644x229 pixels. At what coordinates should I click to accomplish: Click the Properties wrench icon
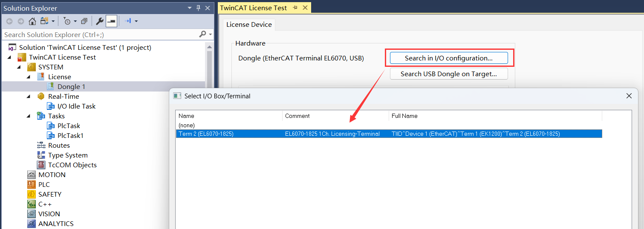point(99,21)
